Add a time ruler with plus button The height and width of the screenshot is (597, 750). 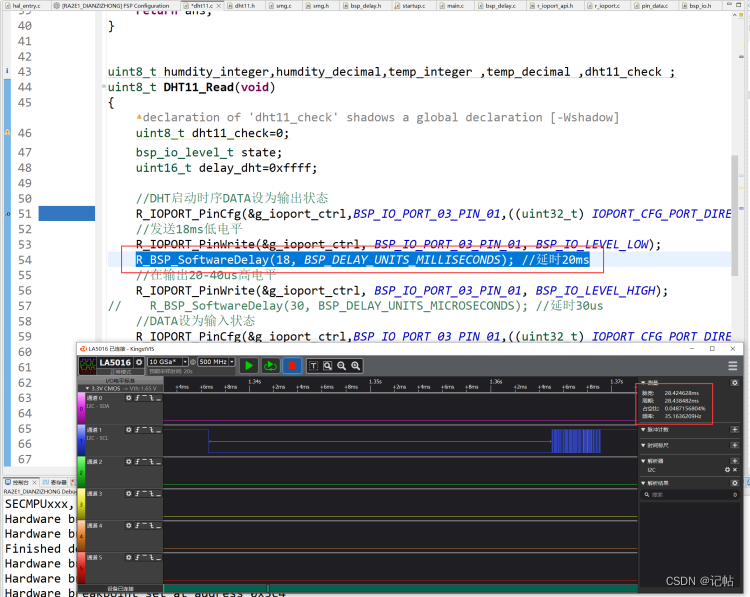(x=734, y=445)
